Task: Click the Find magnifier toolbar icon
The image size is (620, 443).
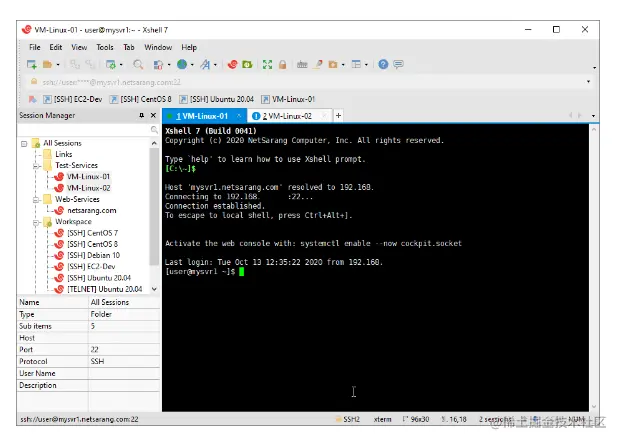Action: coord(138,64)
